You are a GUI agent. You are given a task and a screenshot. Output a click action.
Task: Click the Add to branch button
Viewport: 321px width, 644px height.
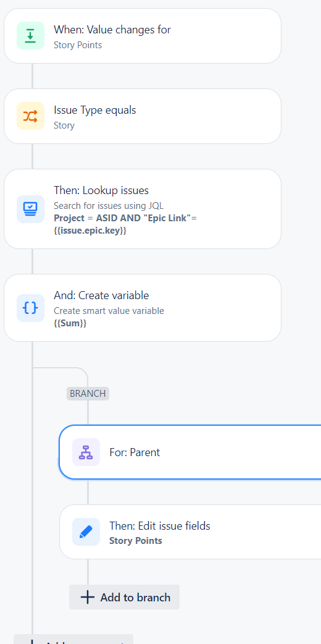pyautogui.click(x=124, y=597)
